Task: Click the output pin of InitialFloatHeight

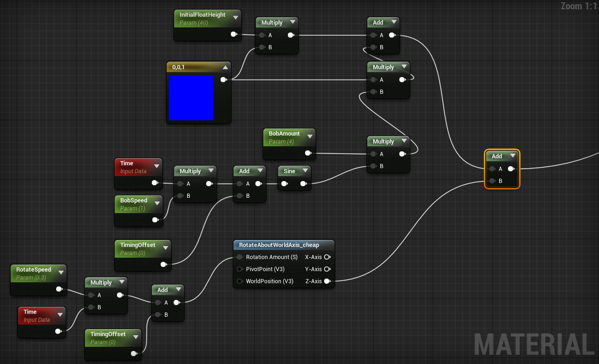Action: point(234,34)
